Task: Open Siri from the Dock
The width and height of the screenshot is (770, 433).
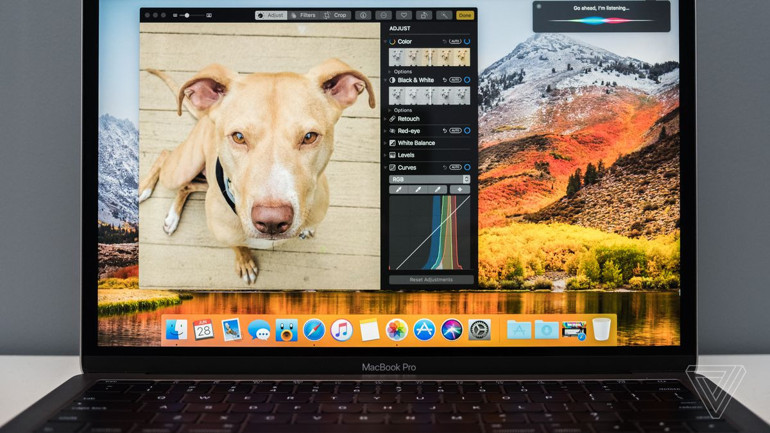Action: point(451,329)
